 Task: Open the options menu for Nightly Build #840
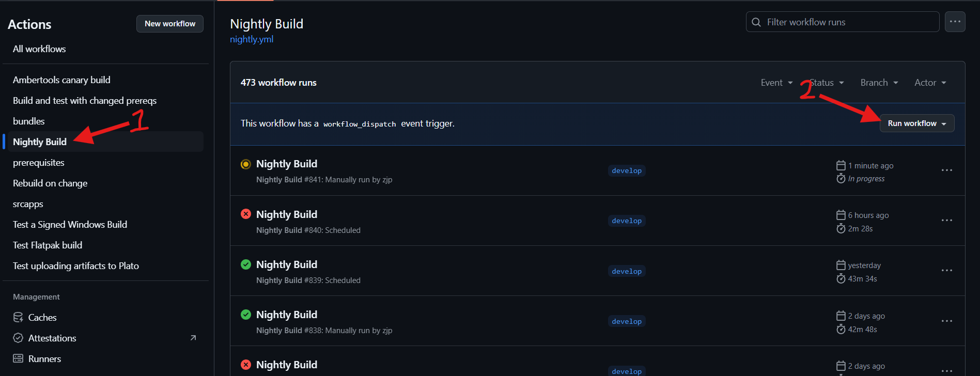946,221
